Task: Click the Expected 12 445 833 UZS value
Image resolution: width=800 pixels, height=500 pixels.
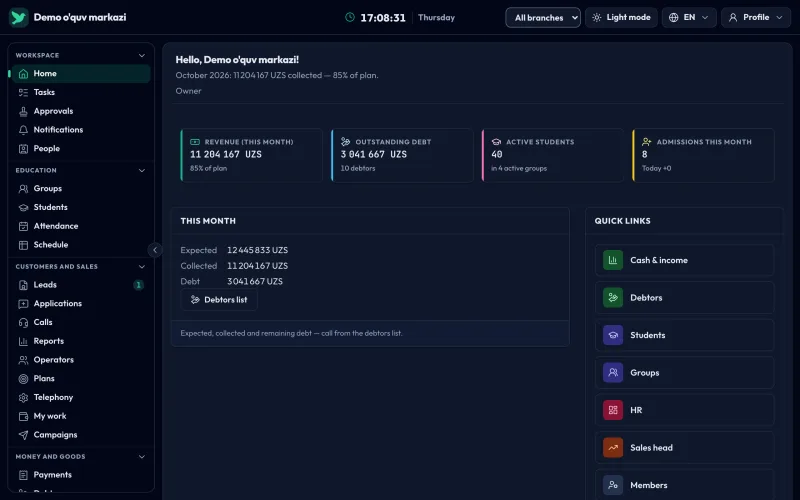Action: tap(258, 251)
